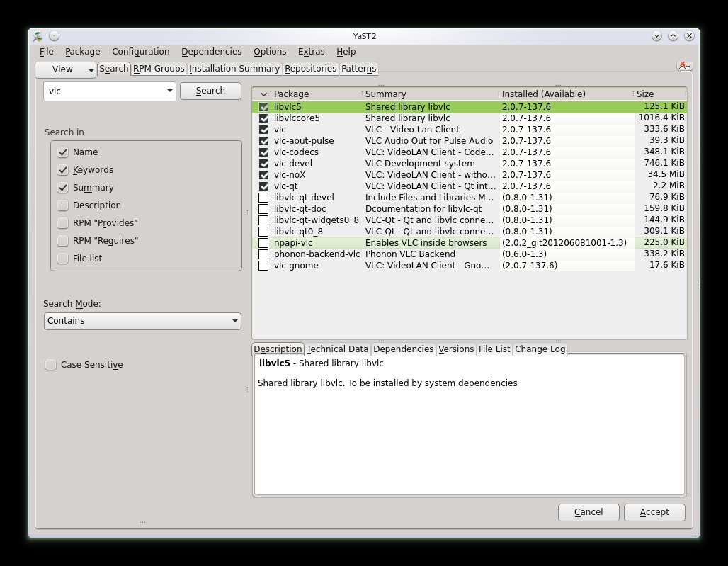Mark phonon-backend-vlc for installation
Viewport: 728px width, 566px height.
click(x=263, y=254)
